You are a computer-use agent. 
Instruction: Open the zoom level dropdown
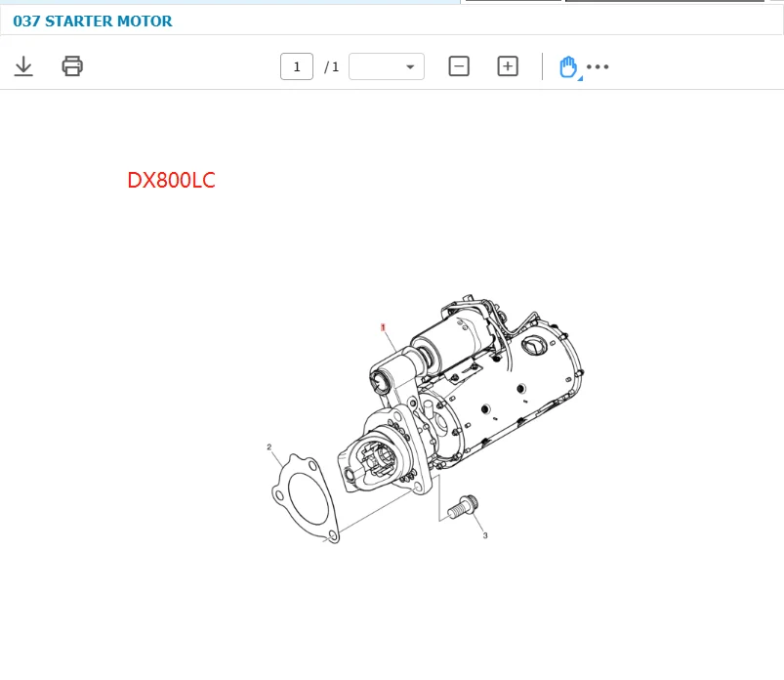386,66
